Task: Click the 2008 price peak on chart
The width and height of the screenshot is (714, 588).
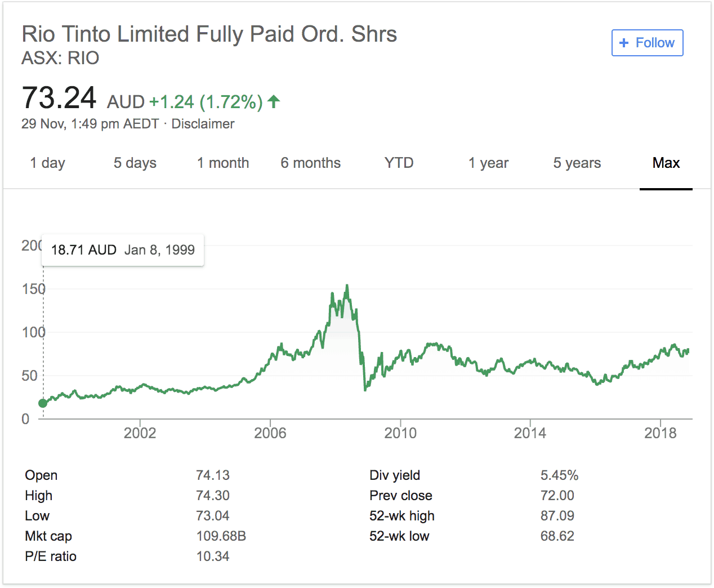Action: tap(347, 286)
